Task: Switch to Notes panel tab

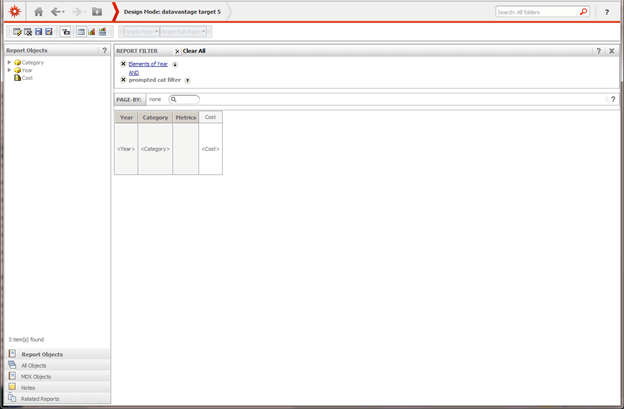Action: (x=59, y=387)
